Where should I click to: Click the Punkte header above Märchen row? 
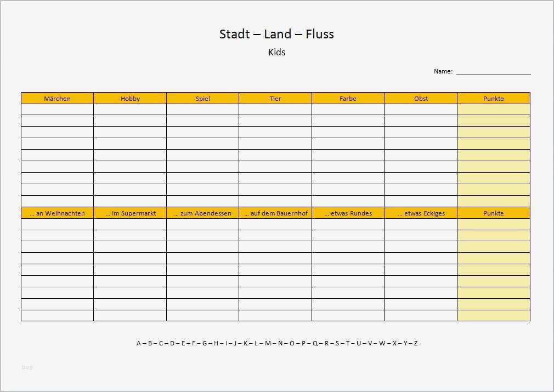click(493, 99)
